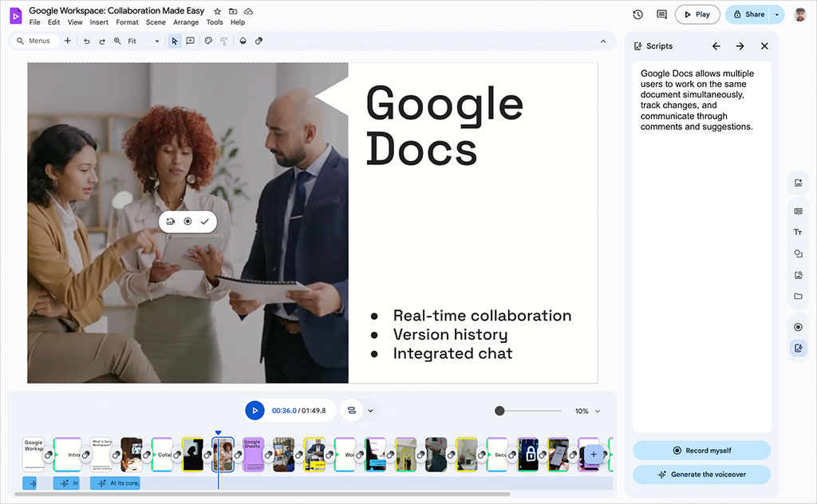Add a comment from the toolbar
Image resolution: width=817 pixels, height=504 pixels.
point(190,41)
